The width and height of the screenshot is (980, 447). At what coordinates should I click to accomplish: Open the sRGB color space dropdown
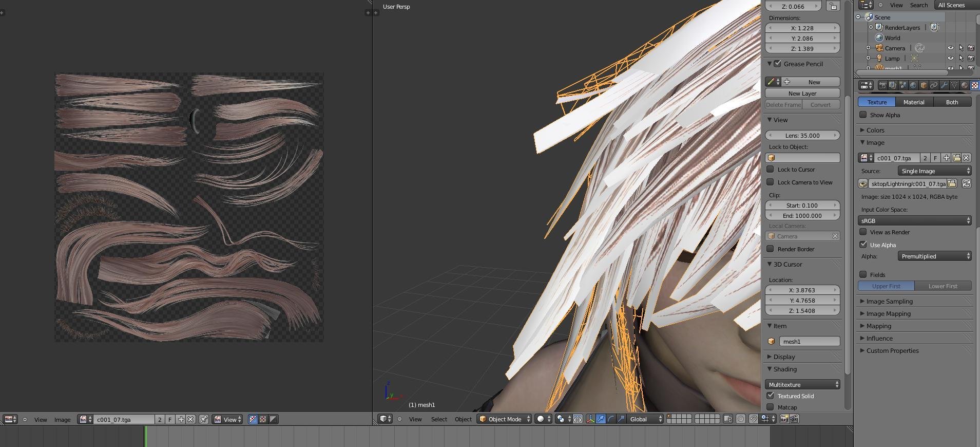pyautogui.click(x=914, y=220)
